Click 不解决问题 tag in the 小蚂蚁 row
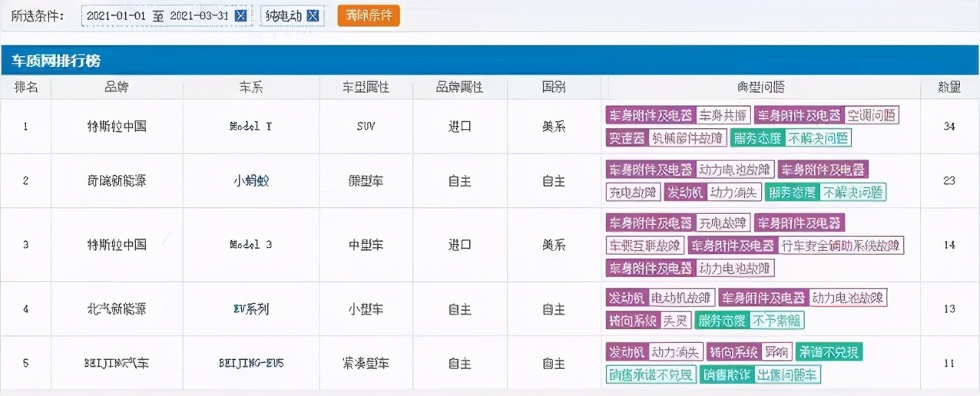Viewport: 980px width, 396px height. click(853, 192)
